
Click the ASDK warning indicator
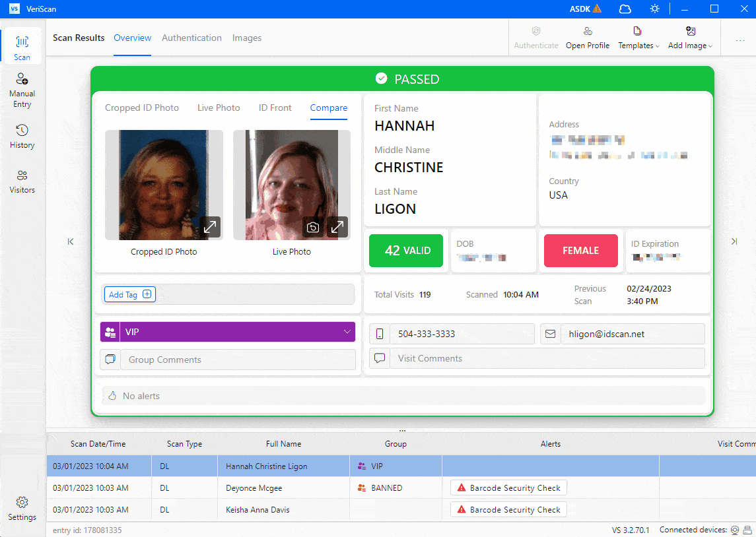coord(585,9)
